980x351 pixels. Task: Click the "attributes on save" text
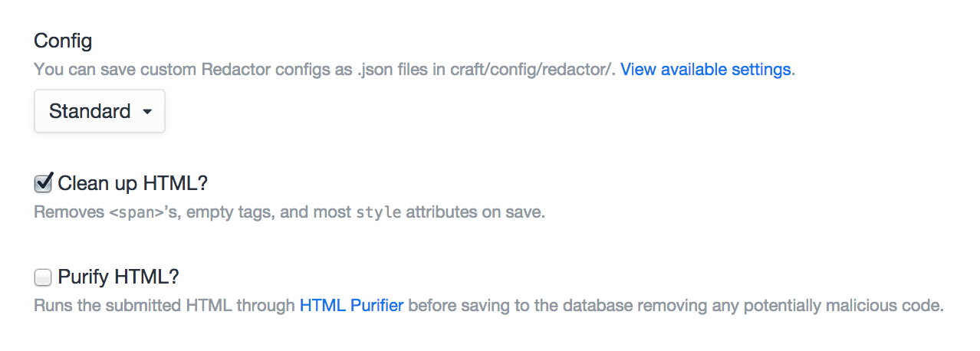(475, 212)
